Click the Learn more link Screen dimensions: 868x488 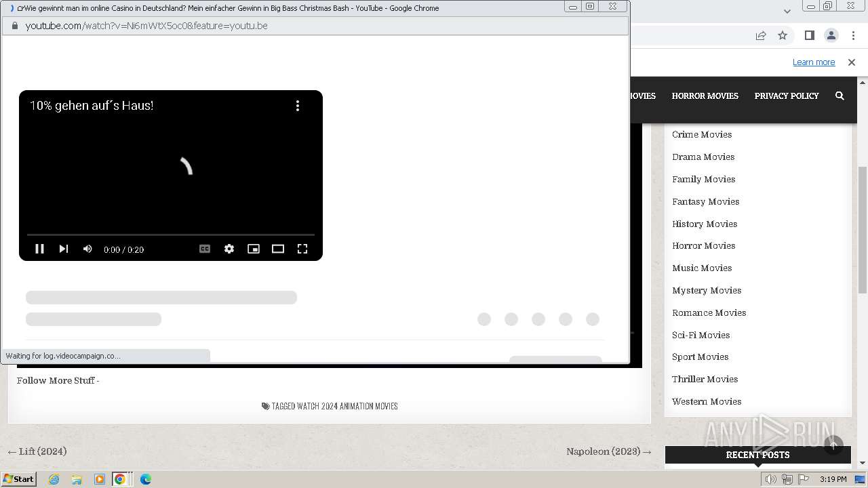coord(814,62)
